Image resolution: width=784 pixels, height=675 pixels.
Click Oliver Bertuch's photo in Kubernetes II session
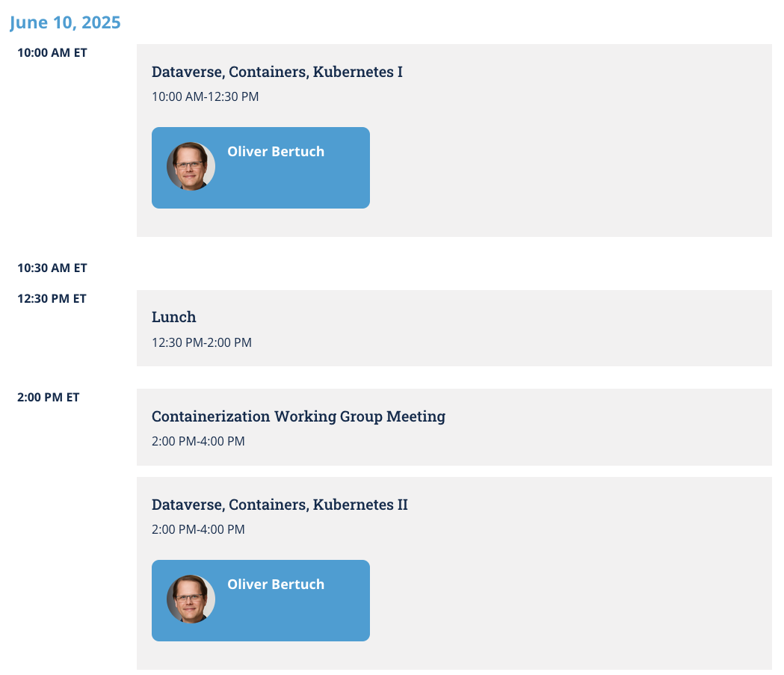coord(191,599)
